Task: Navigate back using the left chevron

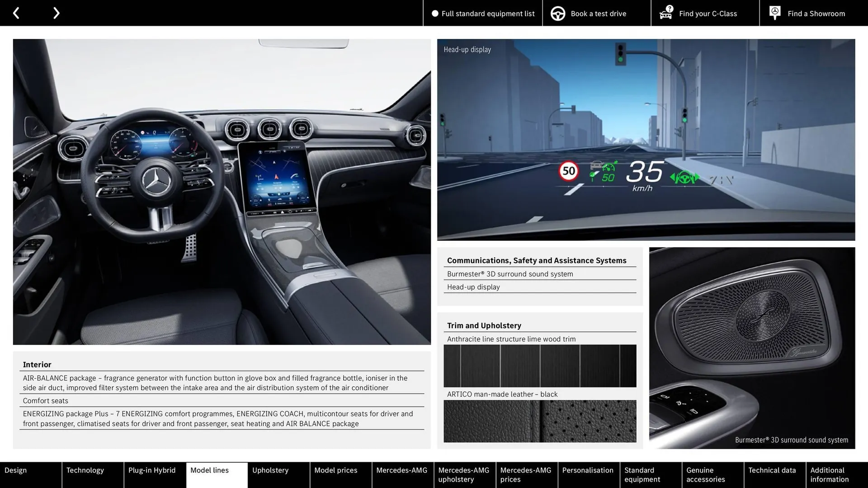Action: [x=16, y=13]
